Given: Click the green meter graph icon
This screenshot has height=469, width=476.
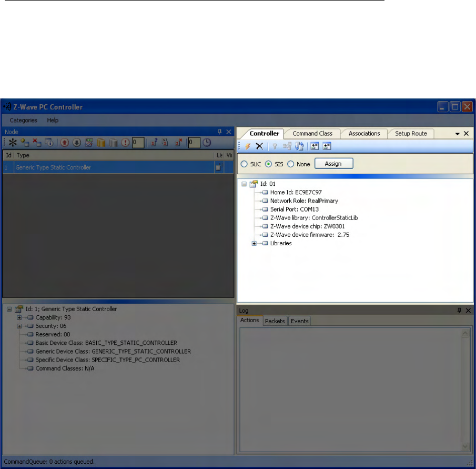Looking at the screenshot, I should 89,143.
